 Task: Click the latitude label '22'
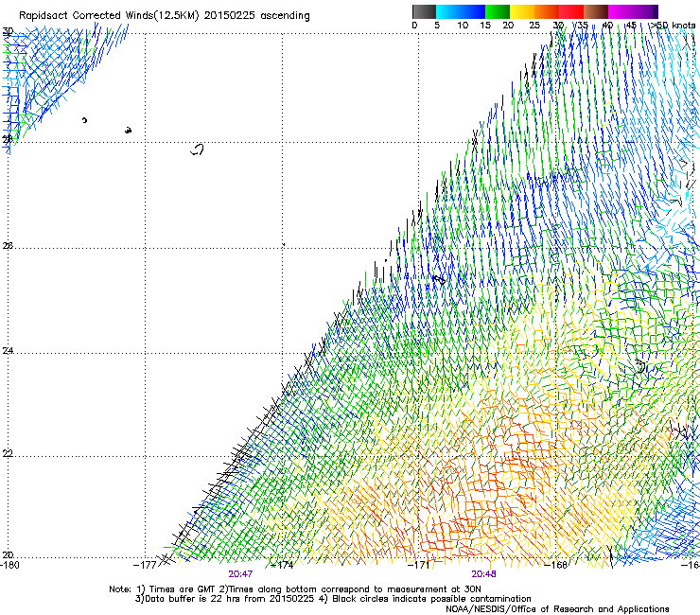point(8,453)
